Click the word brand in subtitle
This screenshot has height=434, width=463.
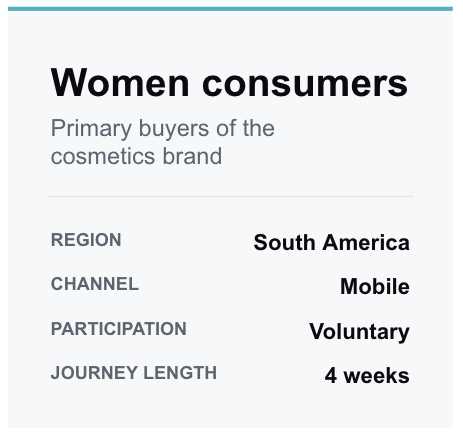click(192, 156)
